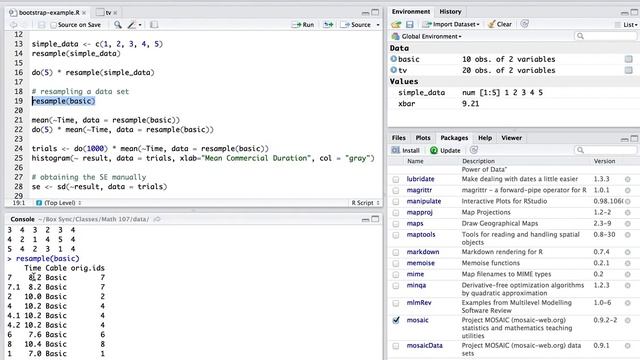
Task: Open the History tab
Action: coord(450,11)
